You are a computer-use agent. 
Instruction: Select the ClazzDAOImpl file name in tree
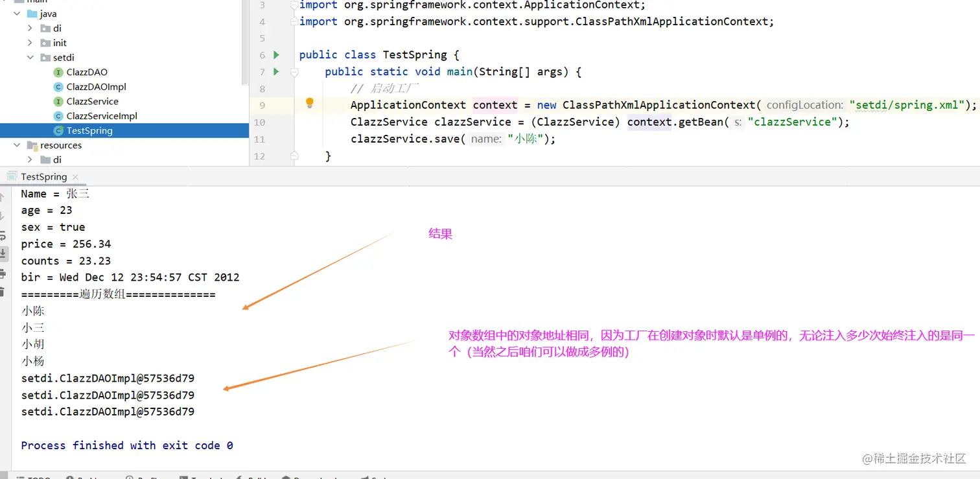(x=96, y=87)
